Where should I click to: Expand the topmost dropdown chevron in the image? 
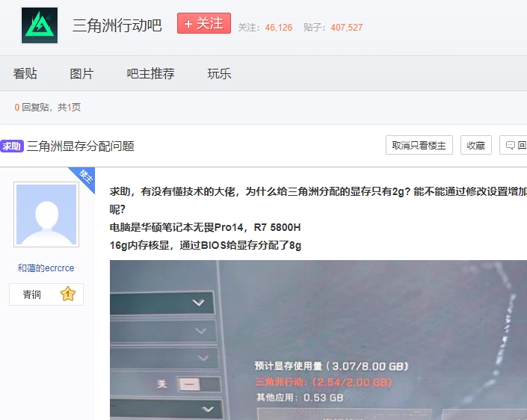pyautogui.click(x=198, y=303)
